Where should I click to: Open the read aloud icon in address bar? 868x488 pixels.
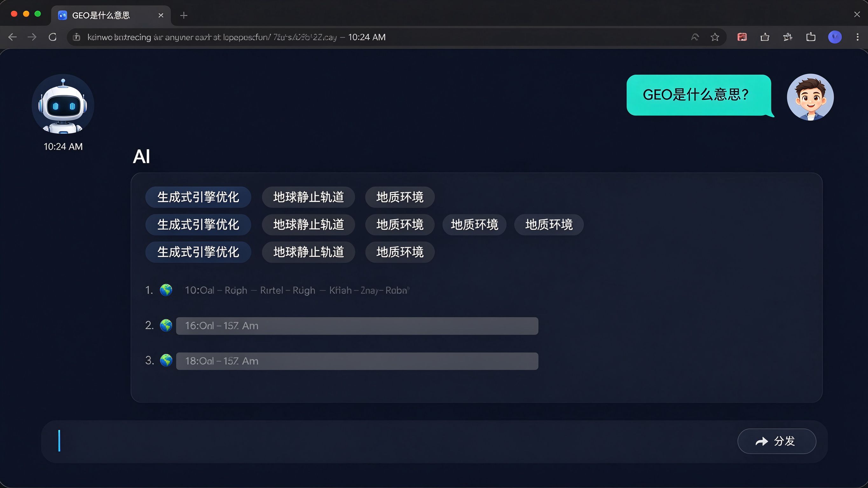(695, 37)
